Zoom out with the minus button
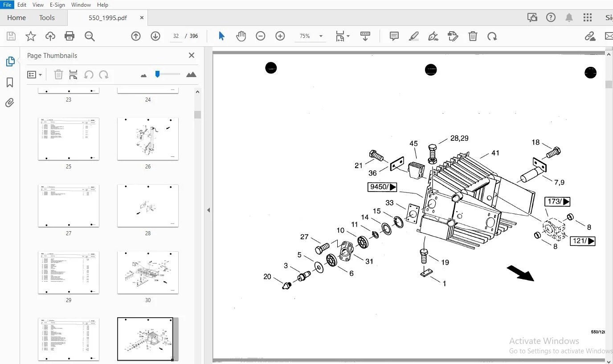613x364 pixels. tap(261, 36)
